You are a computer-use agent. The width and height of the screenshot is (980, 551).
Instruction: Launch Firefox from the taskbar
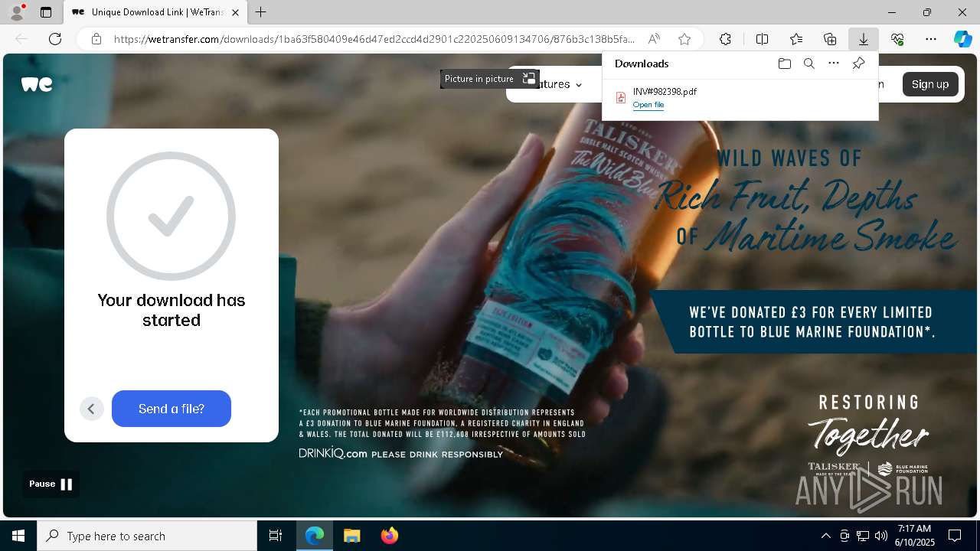click(389, 536)
